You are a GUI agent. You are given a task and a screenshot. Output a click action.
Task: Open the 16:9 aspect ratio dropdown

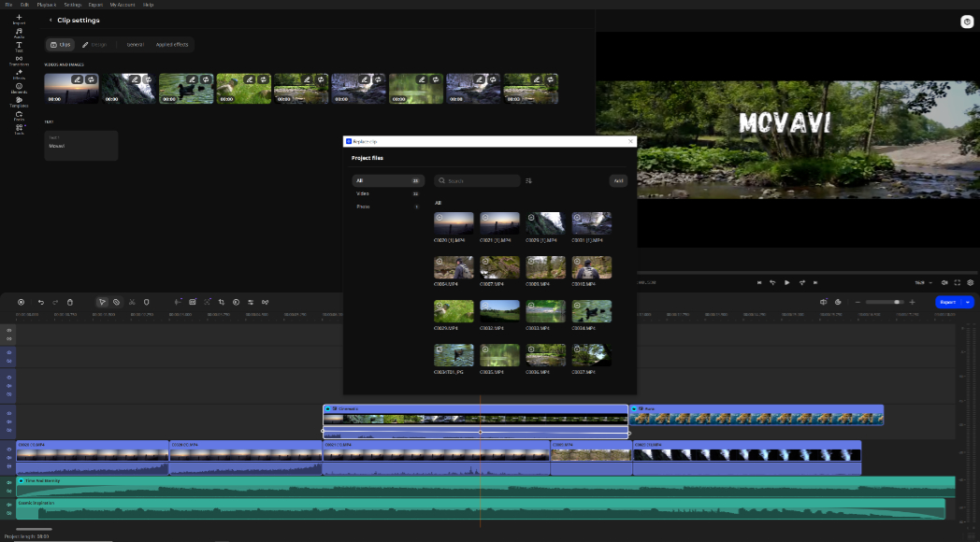pyautogui.click(x=923, y=283)
